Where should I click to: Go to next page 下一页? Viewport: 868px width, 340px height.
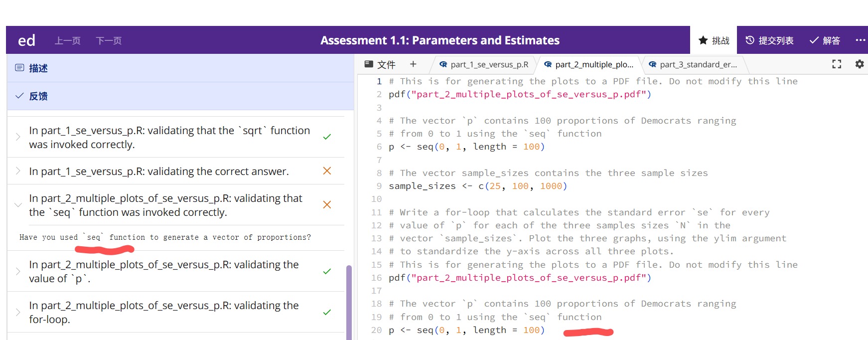click(x=109, y=40)
